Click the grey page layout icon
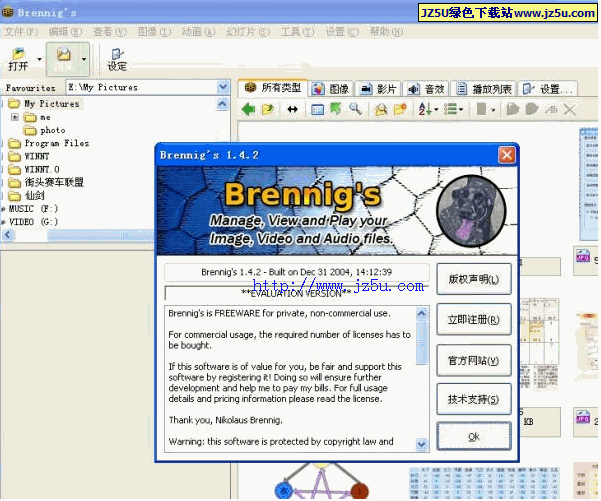This screenshot has width=601, height=501. point(481,110)
